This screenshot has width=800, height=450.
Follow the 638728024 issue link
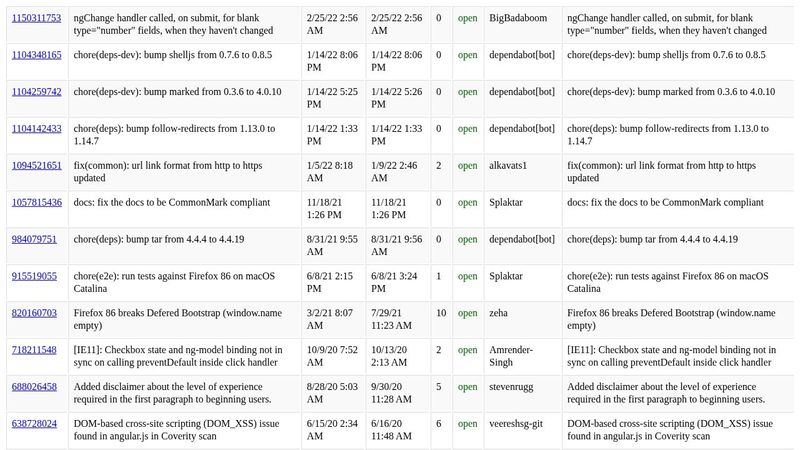click(33, 424)
